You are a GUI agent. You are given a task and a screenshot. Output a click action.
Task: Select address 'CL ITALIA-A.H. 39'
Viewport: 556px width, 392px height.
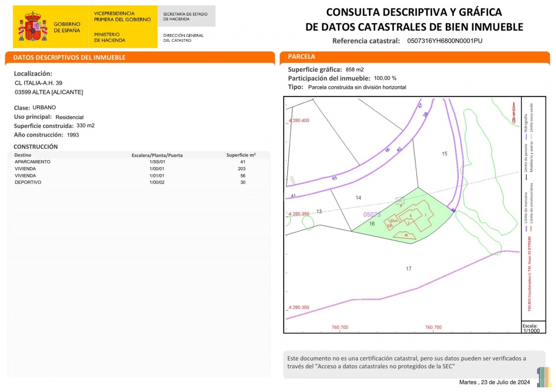click(x=39, y=83)
